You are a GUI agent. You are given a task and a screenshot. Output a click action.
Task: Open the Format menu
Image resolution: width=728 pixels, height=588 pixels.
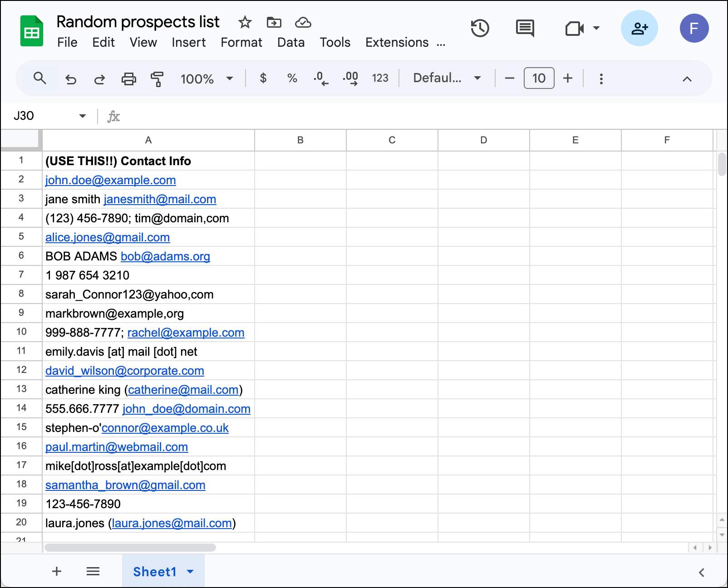[241, 42]
